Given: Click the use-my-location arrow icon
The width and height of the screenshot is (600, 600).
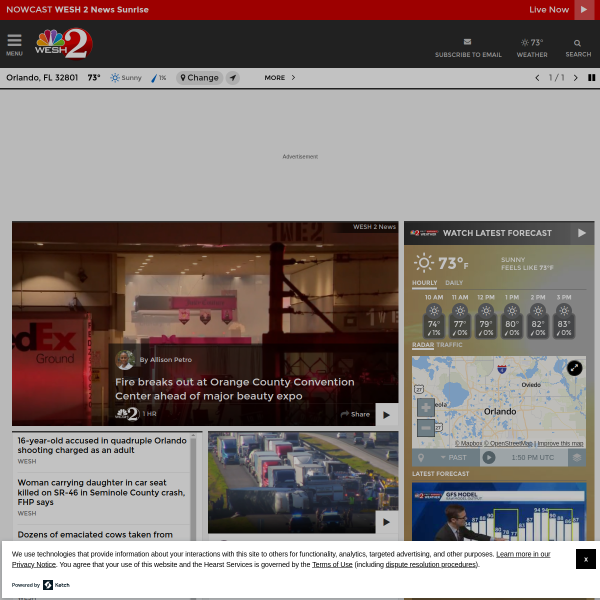Looking at the screenshot, I should point(232,77).
